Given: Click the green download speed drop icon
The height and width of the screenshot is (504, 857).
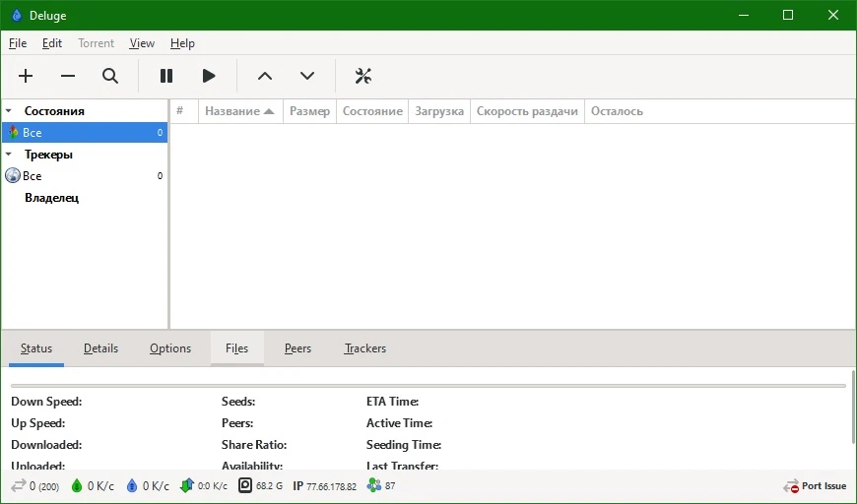Looking at the screenshot, I should (77, 485).
